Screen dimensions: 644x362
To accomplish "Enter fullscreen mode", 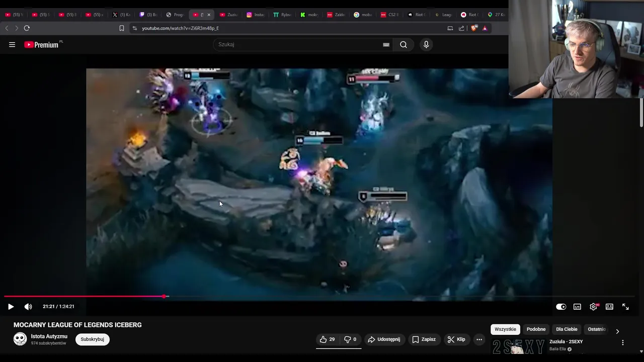I will click(625, 307).
